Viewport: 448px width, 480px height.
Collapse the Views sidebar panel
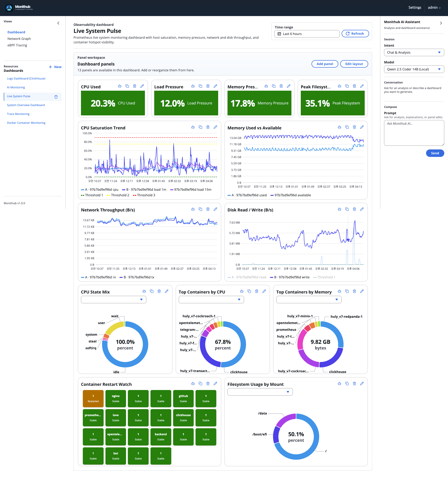[58, 23]
